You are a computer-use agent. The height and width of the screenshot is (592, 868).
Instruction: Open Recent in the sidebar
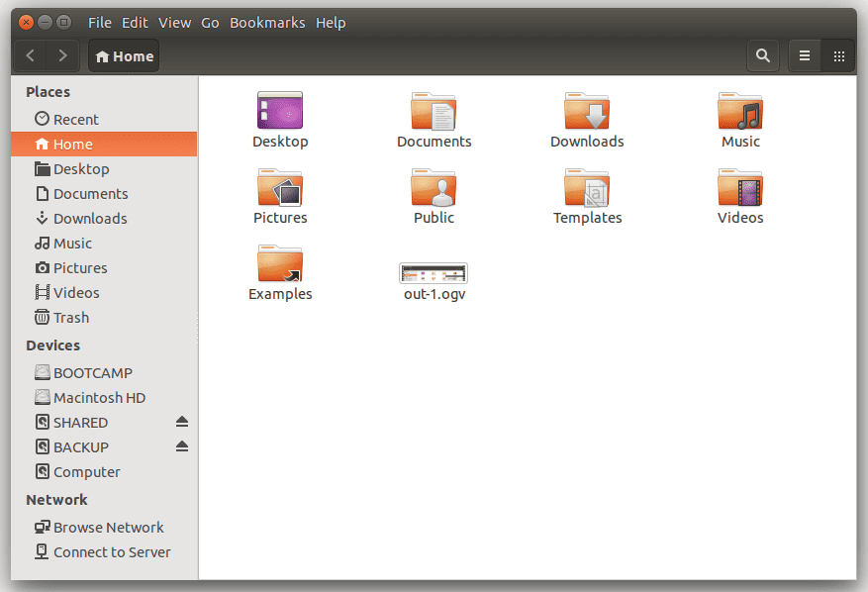pos(104,119)
